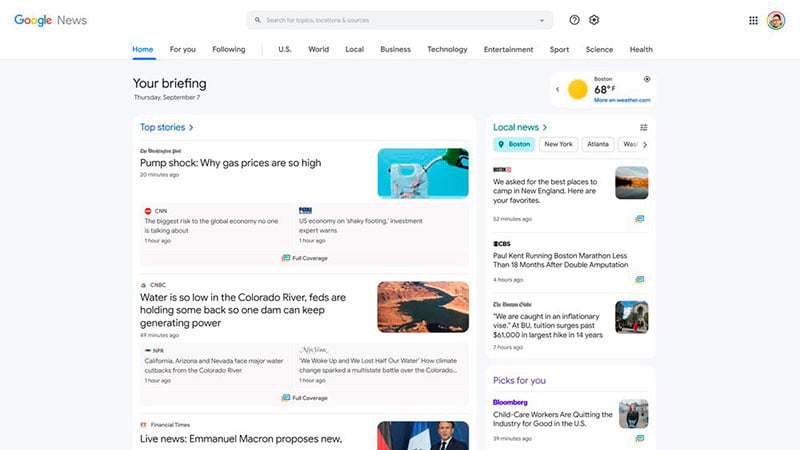Open the camping lake thumbnail
Image resolution: width=800 pixels, height=450 pixels.
pos(632,183)
